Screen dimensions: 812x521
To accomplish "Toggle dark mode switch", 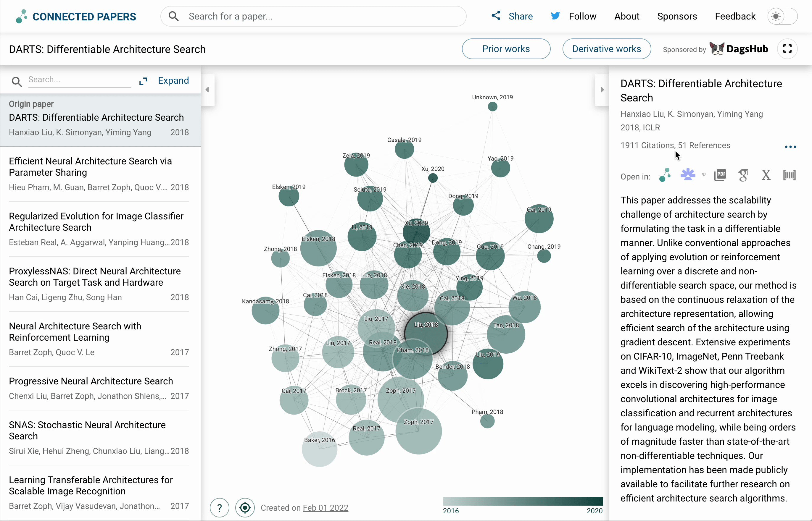I will pyautogui.click(x=782, y=16).
